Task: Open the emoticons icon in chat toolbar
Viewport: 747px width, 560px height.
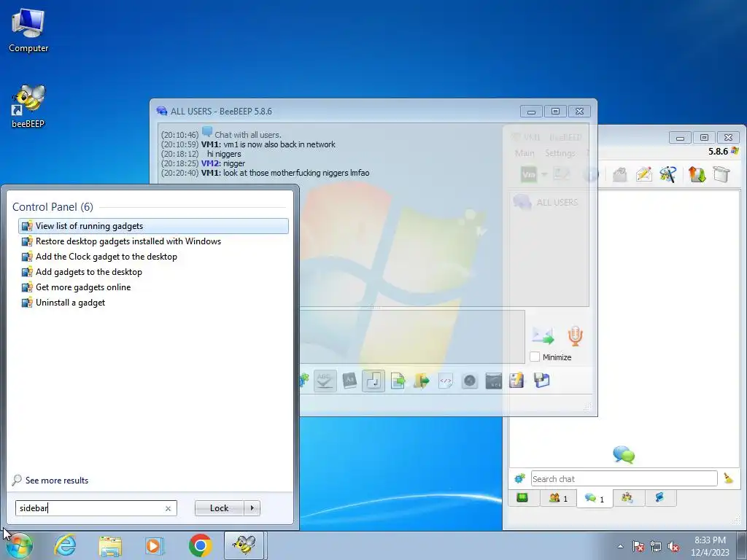Action: pyautogui.click(x=304, y=381)
